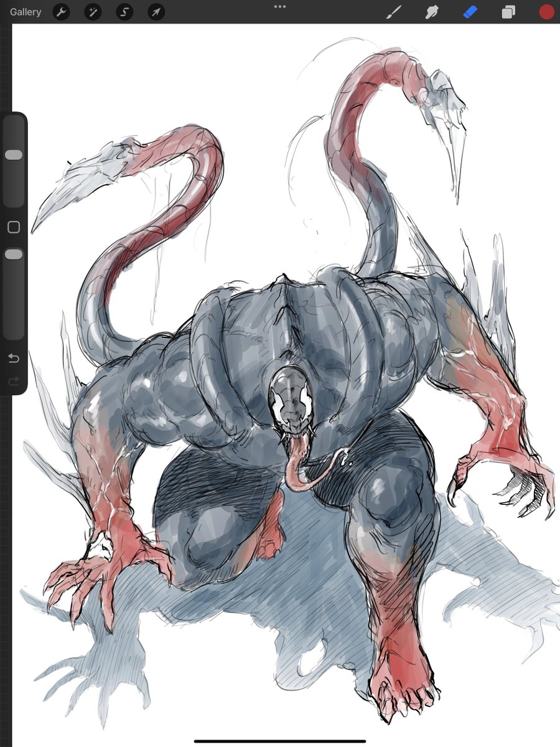This screenshot has height=747, width=560.
Task: Open the Actions wrench menu
Action: 61,12
